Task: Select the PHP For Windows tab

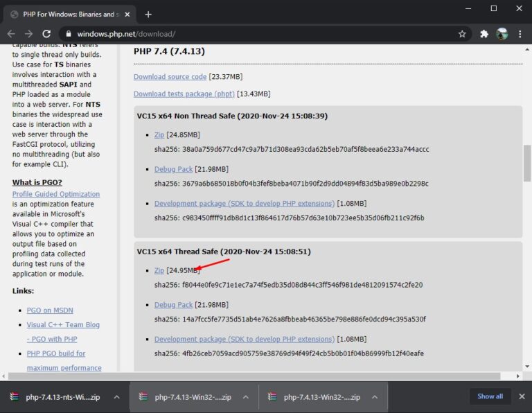Action: (69, 15)
